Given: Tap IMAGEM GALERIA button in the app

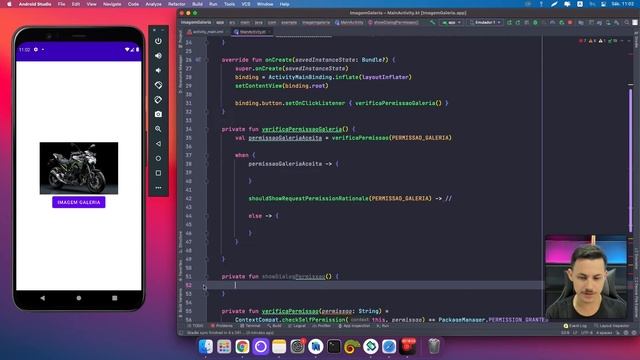Looking at the screenshot, I should click(x=79, y=202).
